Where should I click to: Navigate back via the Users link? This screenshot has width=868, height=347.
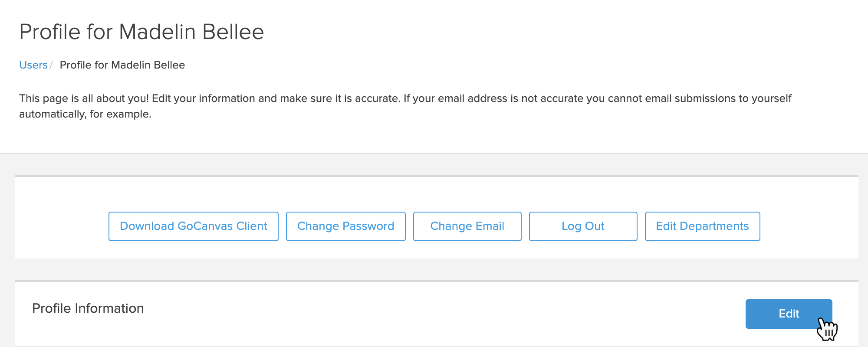tap(33, 65)
